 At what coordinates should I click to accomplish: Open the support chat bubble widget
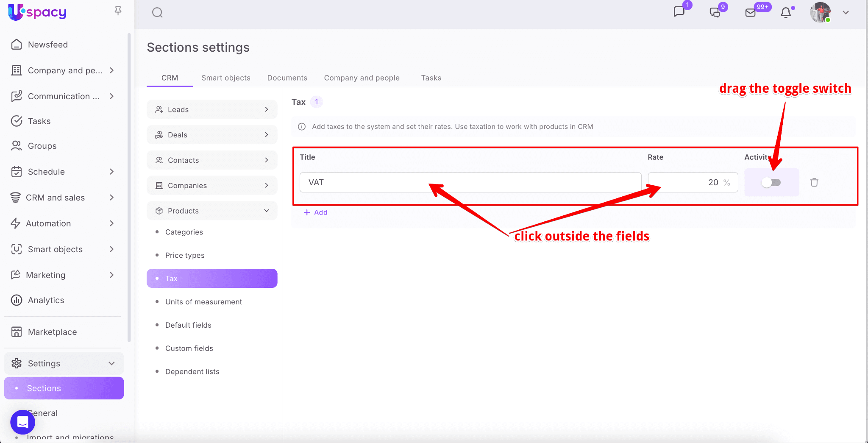(x=22, y=422)
